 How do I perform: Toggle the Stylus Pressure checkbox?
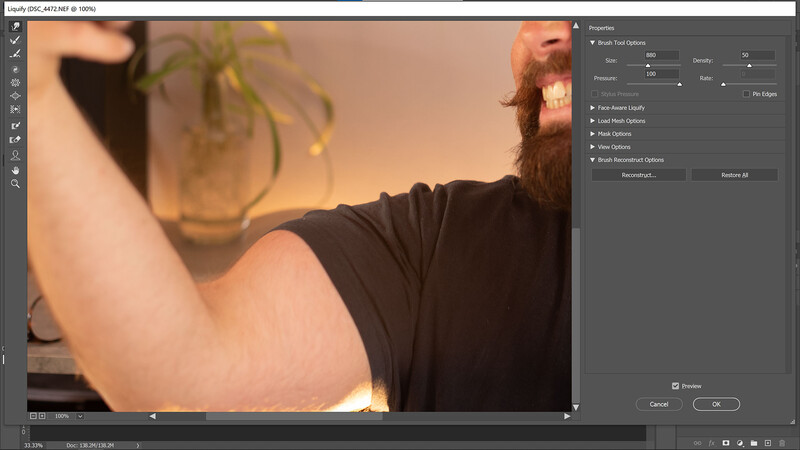click(594, 94)
